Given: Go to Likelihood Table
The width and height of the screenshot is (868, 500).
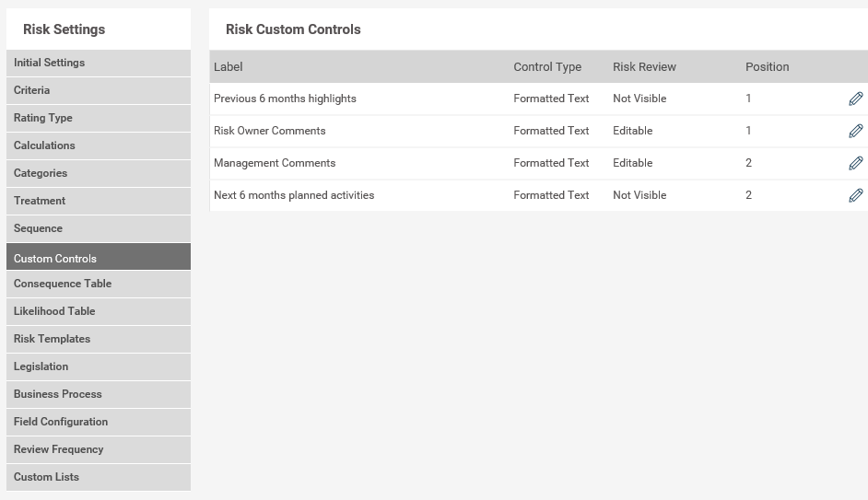Looking at the screenshot, I should (99, 312).
